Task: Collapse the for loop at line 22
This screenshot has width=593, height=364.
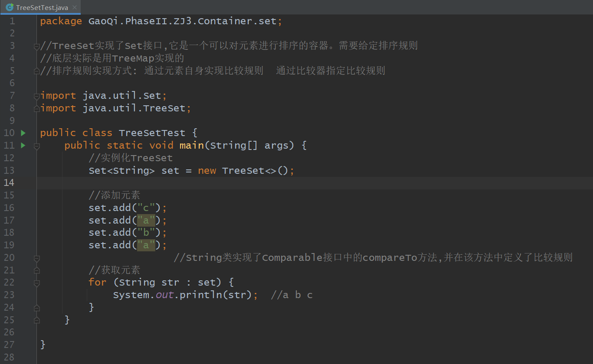Action: coord(37,283)
